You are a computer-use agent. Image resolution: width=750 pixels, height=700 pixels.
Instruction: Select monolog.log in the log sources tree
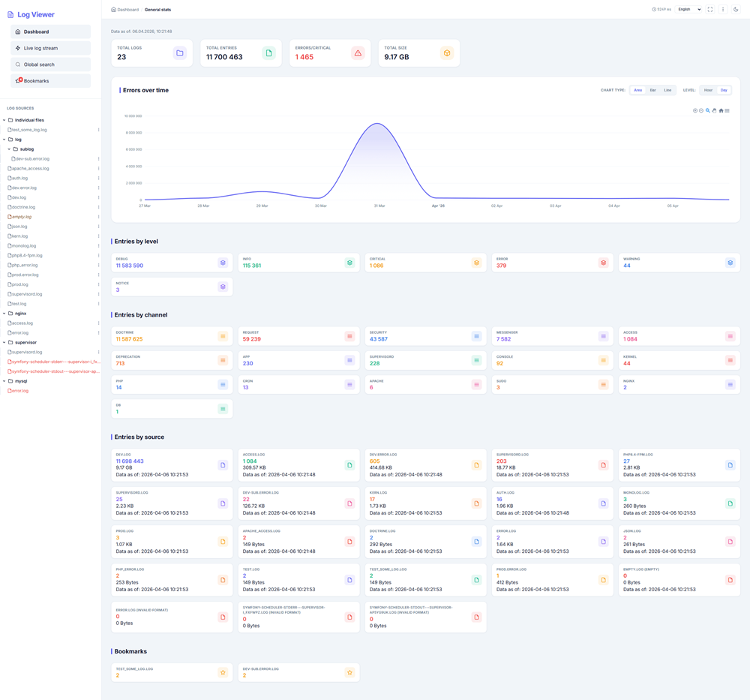click(x=24, y=246)
